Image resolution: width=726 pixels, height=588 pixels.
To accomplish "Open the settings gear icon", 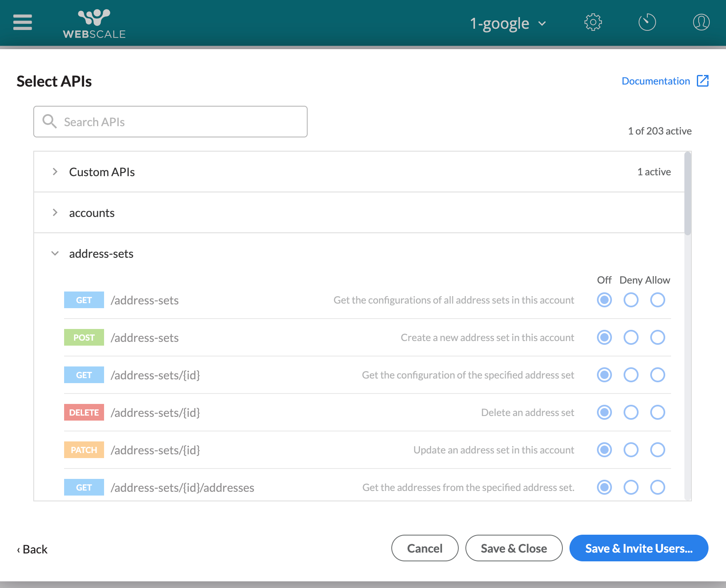I will (x=593, y=22).
